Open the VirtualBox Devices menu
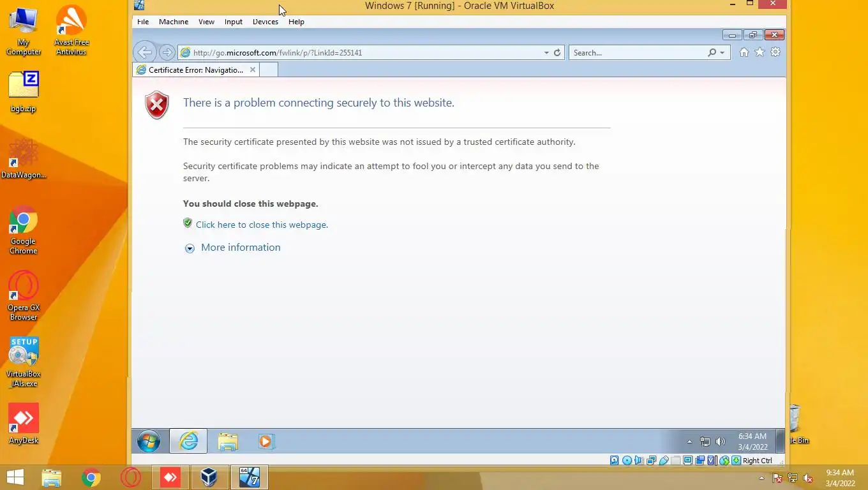The image size is (868, 490). (266, 22)
